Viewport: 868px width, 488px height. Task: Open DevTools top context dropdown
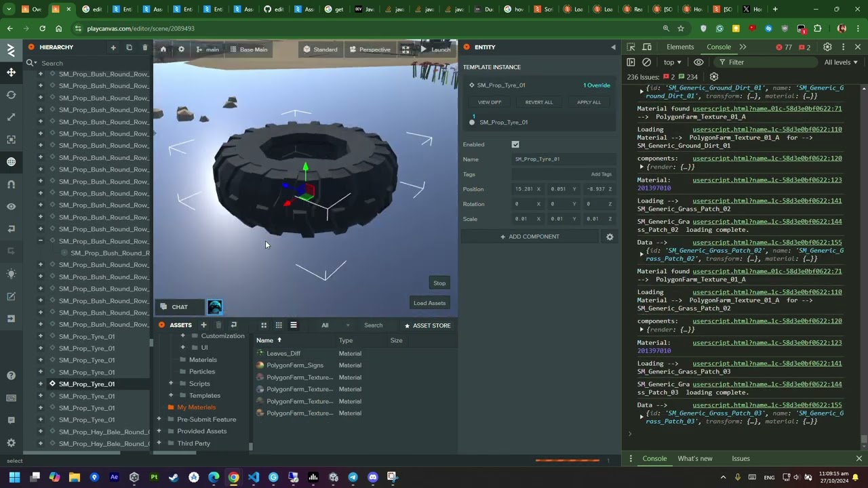pos(673,62)
